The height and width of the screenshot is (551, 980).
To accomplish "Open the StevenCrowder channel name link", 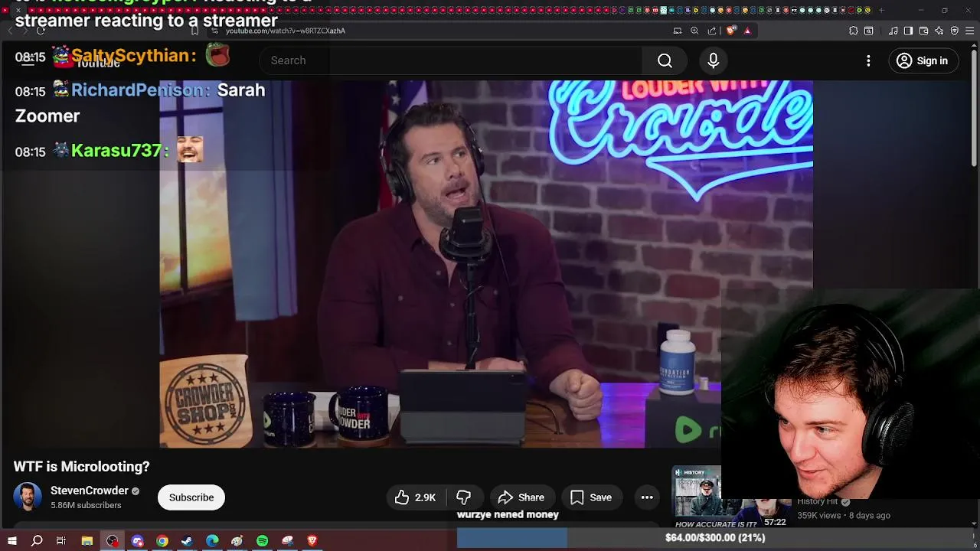I will pyautogui.click(x=89, y=491).
